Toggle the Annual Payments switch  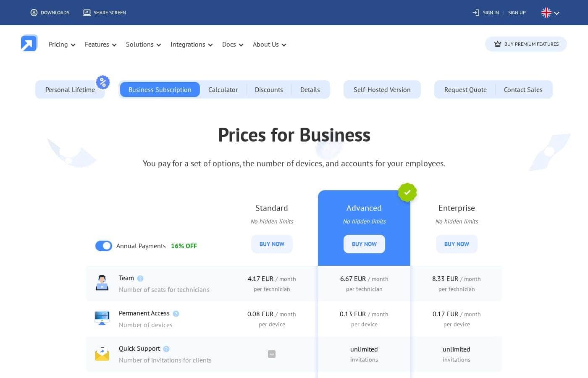(104, 246)
